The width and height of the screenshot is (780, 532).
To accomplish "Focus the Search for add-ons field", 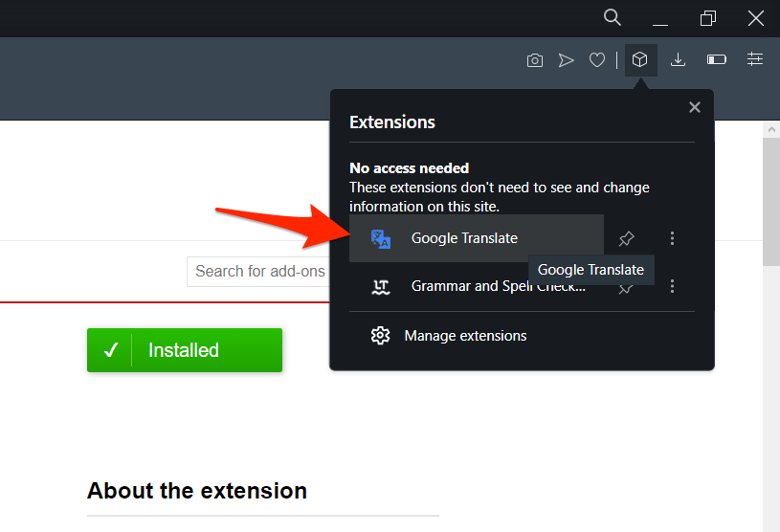I will pyautogui.click(x=258, y=272).
